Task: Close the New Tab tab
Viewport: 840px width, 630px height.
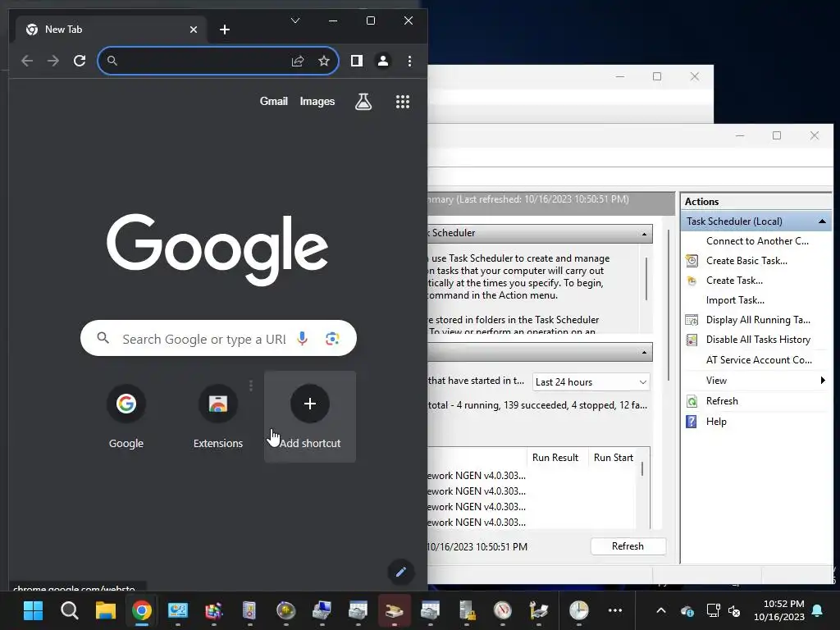Action: (x=194, y=30)
